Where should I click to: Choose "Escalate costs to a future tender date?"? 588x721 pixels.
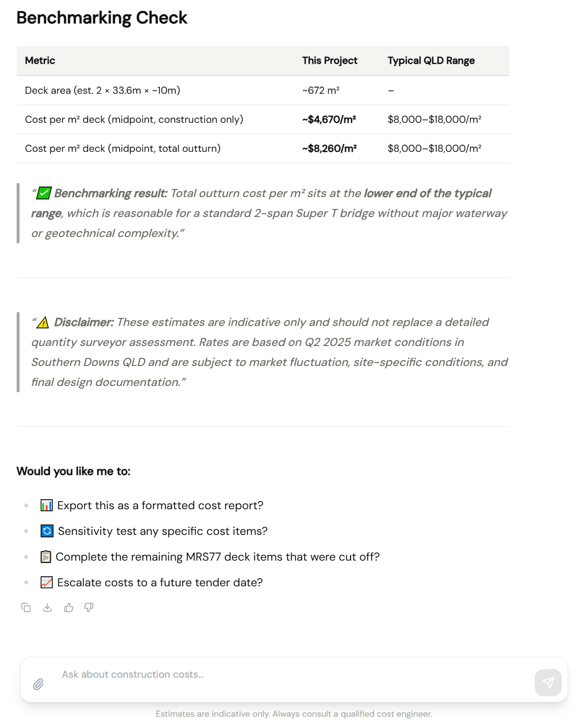(x=160, y=583)
